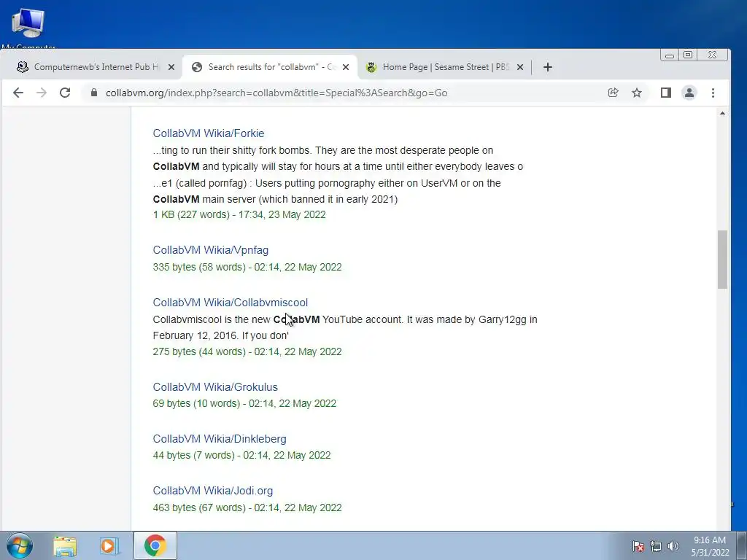This screenshot has height=560, width=747.
Task: Open the Chrome three-dot menu
Action: [713, 93]
